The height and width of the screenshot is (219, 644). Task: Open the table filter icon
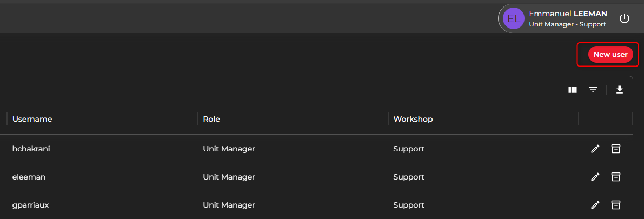(x=593, y=90)
